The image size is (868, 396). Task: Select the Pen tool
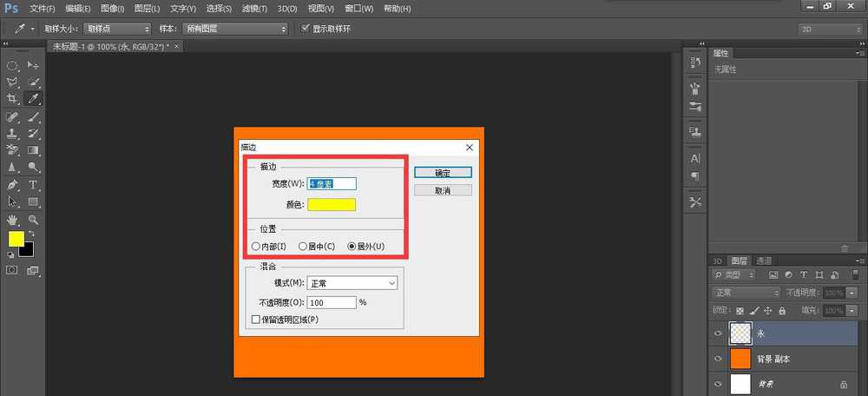click(12, 184)
